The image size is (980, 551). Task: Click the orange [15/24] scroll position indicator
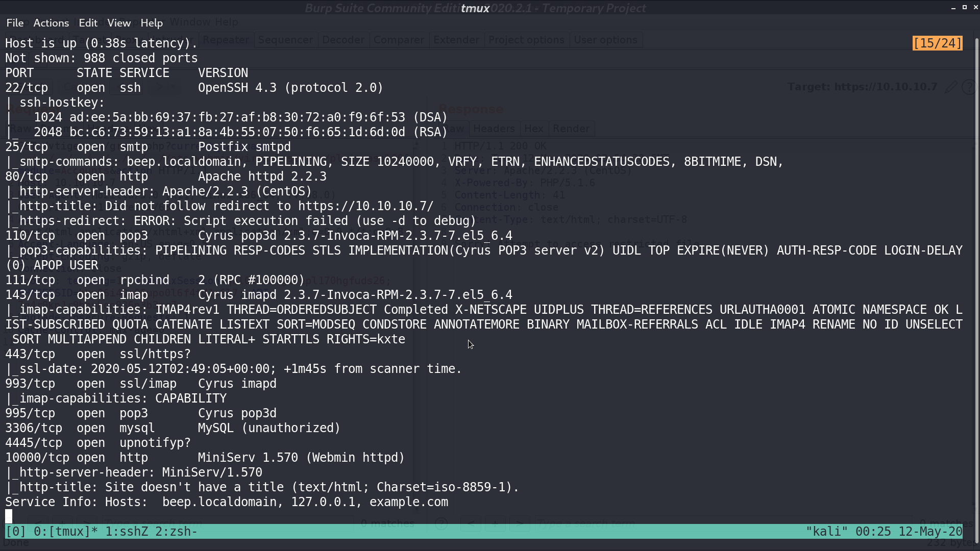coord(937,43)
